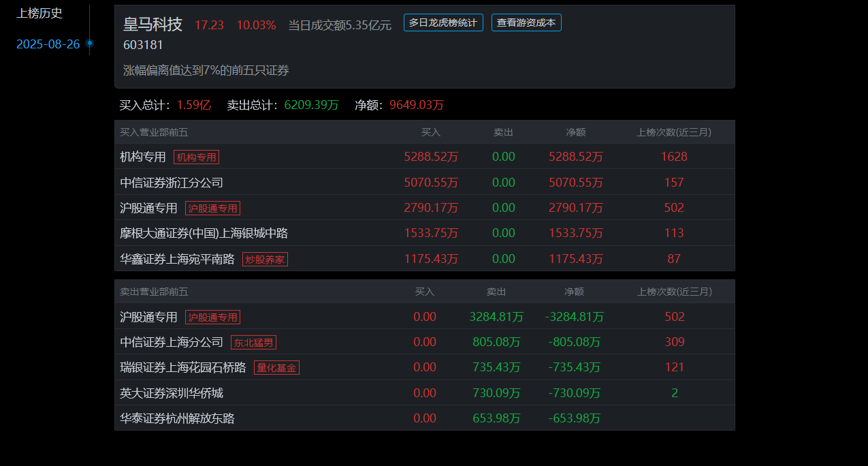Click sell amount 730.09万
Image resolution: width=868 pixels, height=466 pixels.
[x=496, y=393]
